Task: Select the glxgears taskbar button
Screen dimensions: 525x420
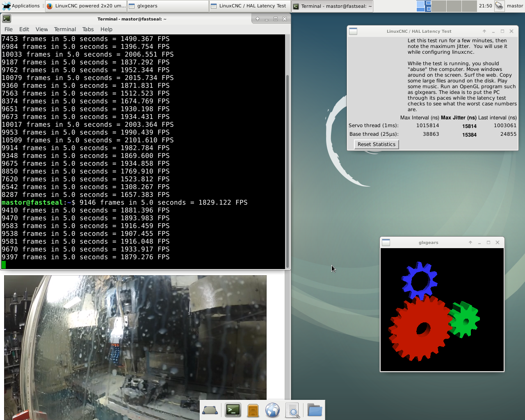Action: pos(168,6)
